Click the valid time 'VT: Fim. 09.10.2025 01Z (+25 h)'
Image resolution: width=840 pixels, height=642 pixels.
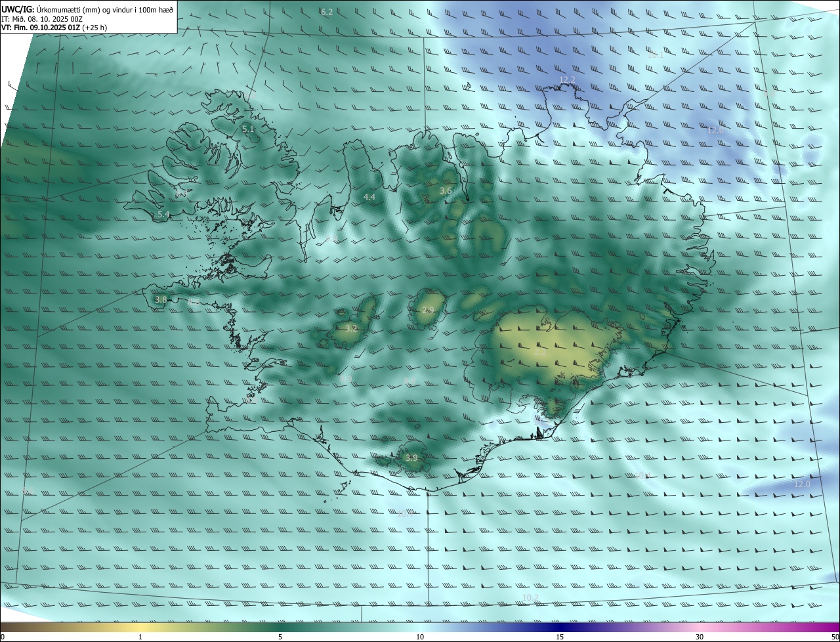[54, 28]
